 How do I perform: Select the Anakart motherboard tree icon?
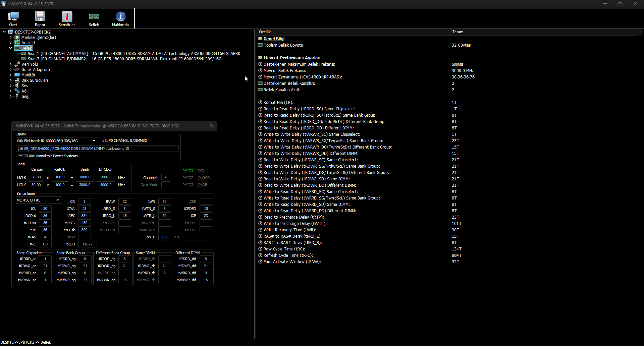[17, 43]
